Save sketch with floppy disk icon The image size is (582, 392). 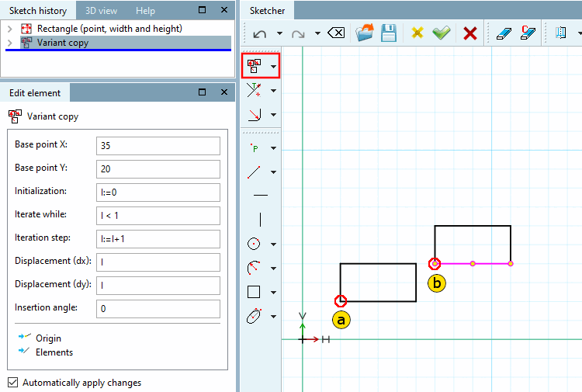pos(389,33)
